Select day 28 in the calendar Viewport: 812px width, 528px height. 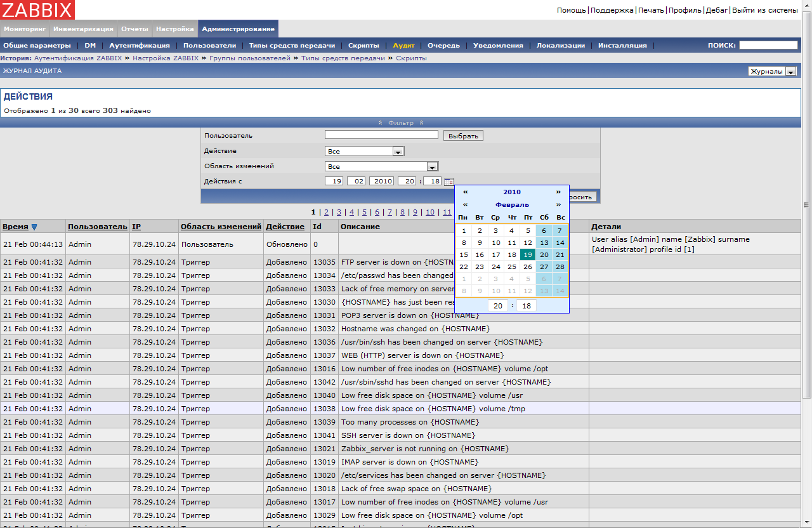tap(560, 267)
